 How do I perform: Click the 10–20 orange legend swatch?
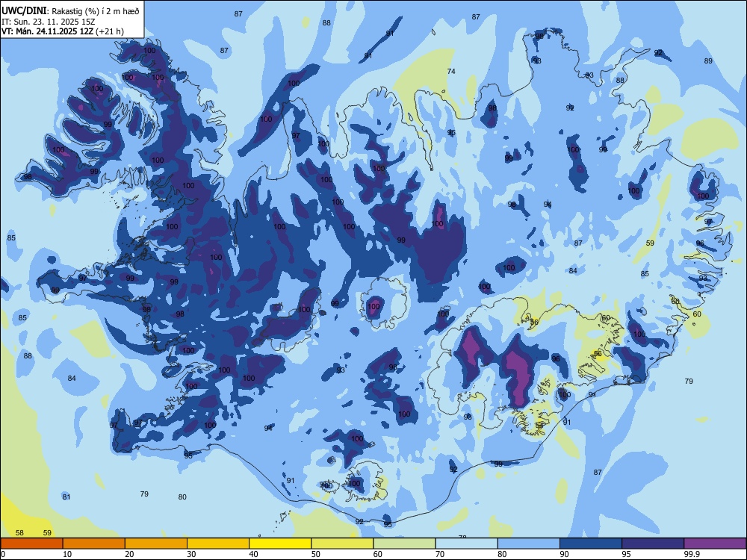click(x=94, y=544)
